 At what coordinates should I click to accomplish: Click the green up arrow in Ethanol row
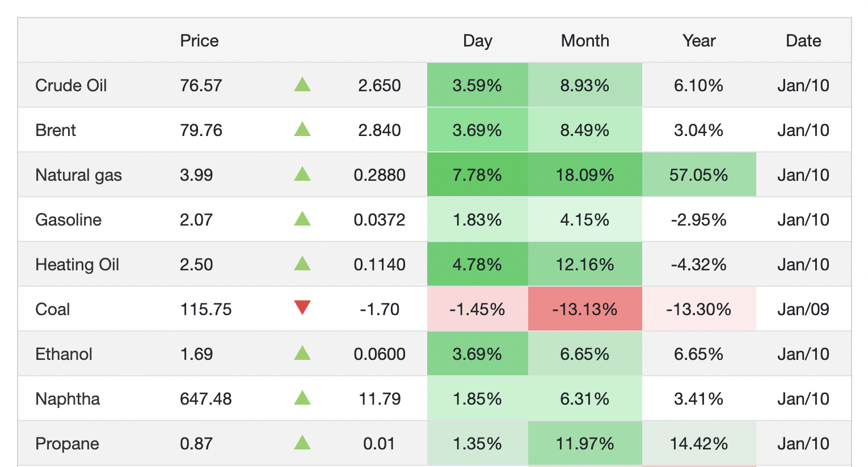point(302,354)
